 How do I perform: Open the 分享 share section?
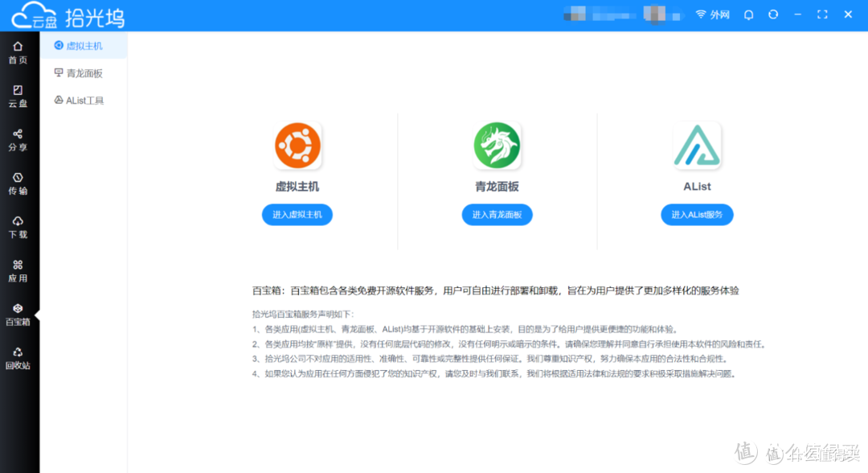(18, 140)
